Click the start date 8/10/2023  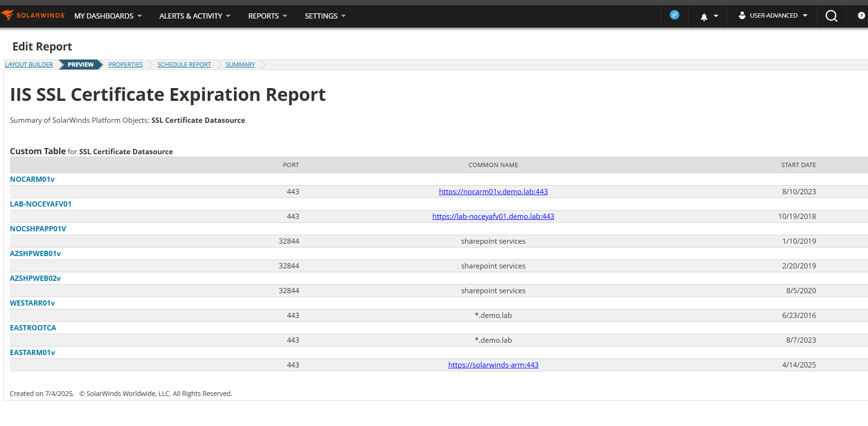[799, 192]
